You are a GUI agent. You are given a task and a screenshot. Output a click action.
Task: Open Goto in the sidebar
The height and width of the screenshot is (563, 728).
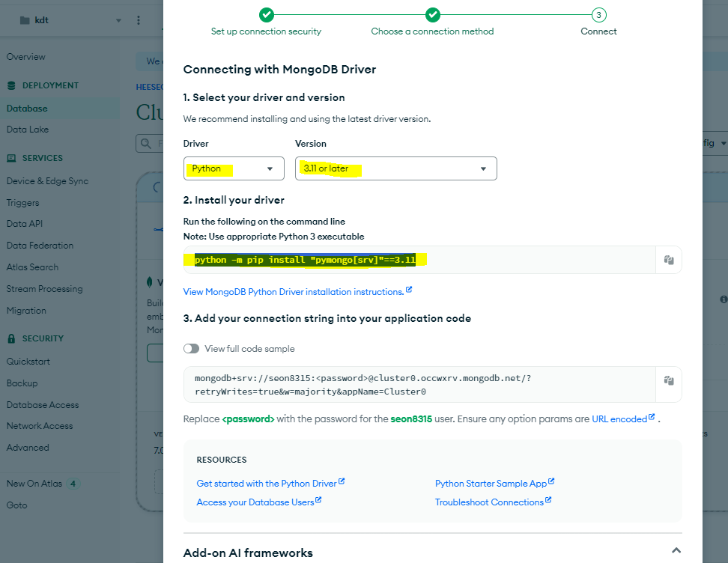click(16, 505)
